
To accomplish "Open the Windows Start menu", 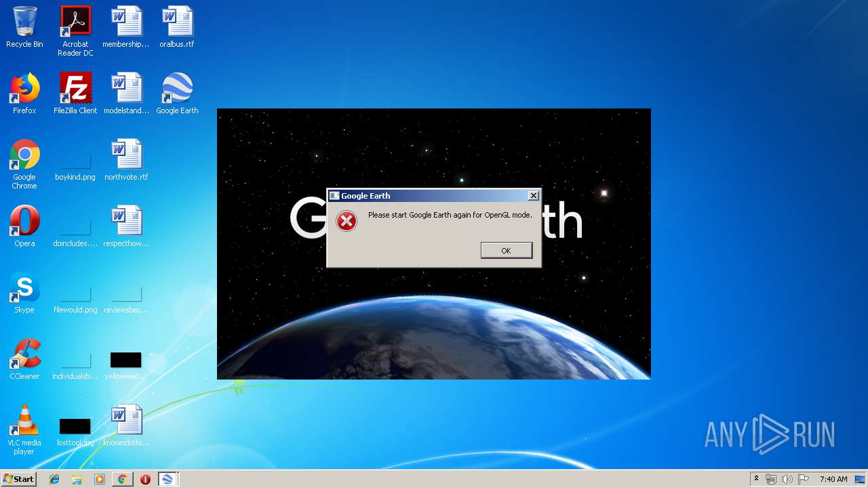I will tap(18, 479).
